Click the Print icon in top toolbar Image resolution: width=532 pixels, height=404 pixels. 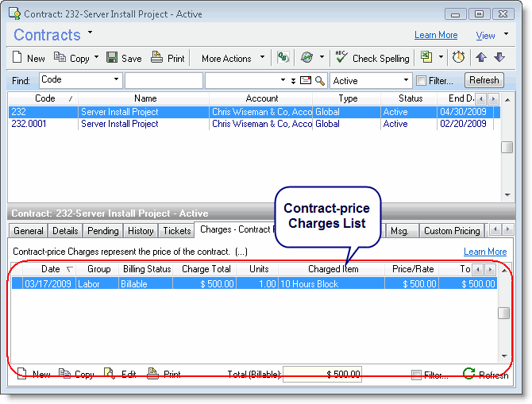coord(156,58)
